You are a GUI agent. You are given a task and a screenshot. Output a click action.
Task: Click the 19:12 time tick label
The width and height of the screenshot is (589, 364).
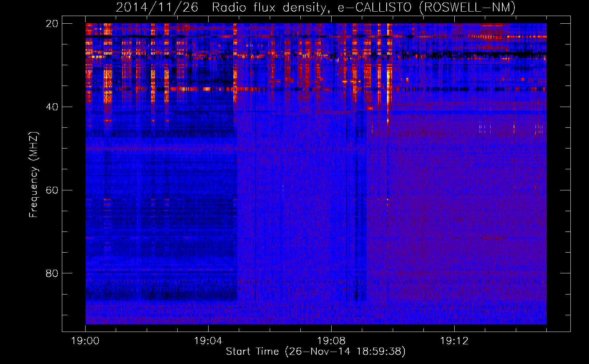pyautogui.click(x=454, y=341)
